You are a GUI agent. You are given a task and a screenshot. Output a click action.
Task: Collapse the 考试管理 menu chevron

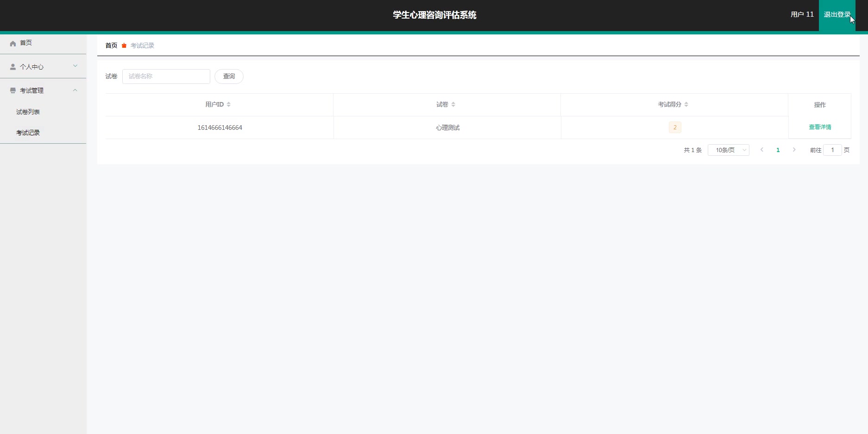click(75, 90)
